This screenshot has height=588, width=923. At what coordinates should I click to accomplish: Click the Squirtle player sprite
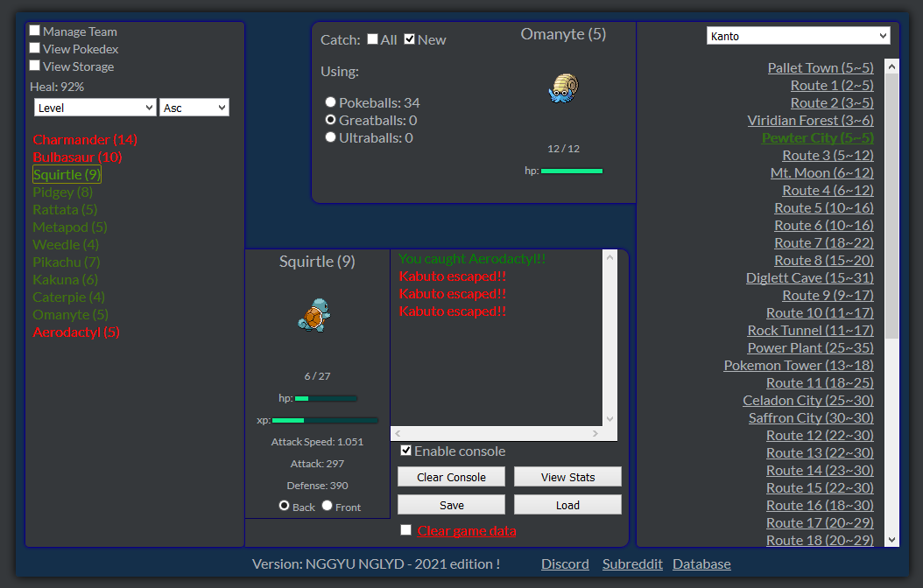(x=314, y=315)
